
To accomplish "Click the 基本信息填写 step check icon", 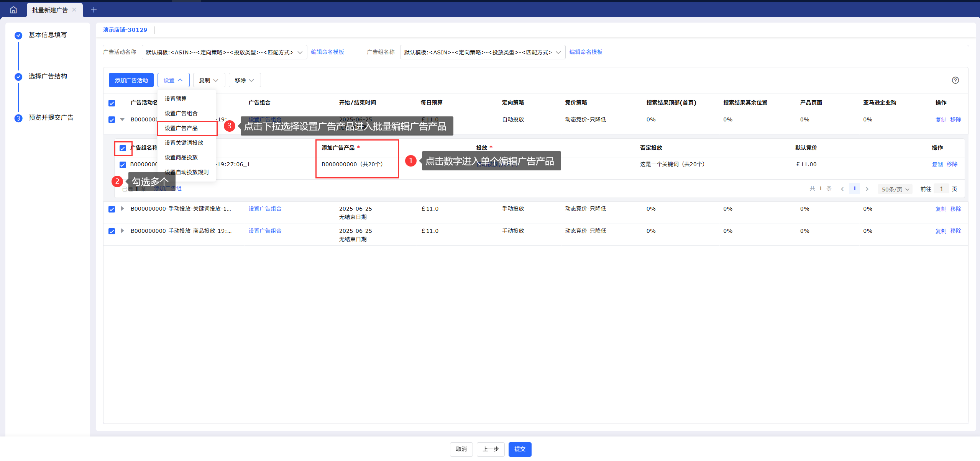I will point(18,36).
